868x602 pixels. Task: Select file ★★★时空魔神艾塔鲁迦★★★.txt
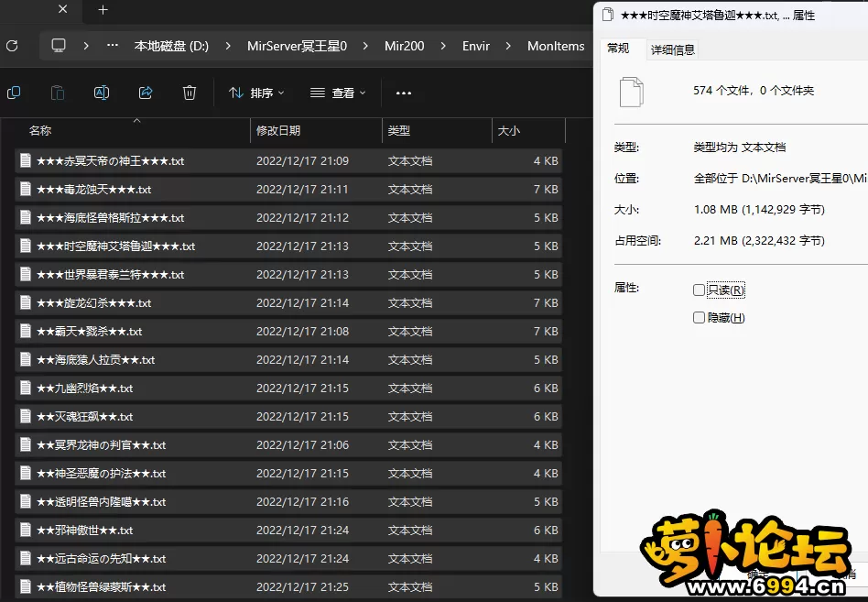(288, 246)
